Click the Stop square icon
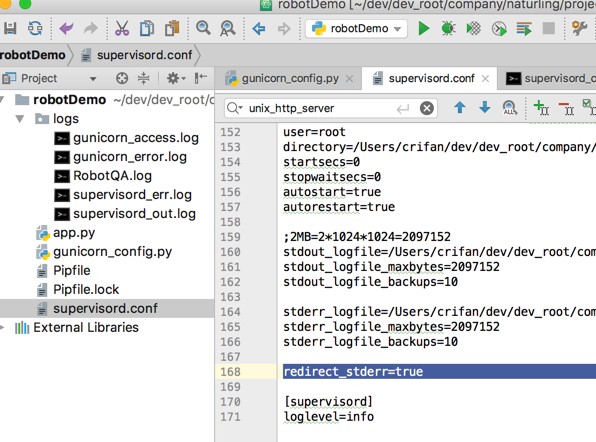The height and width of the screenshot is (442, 596). [548, 29]
